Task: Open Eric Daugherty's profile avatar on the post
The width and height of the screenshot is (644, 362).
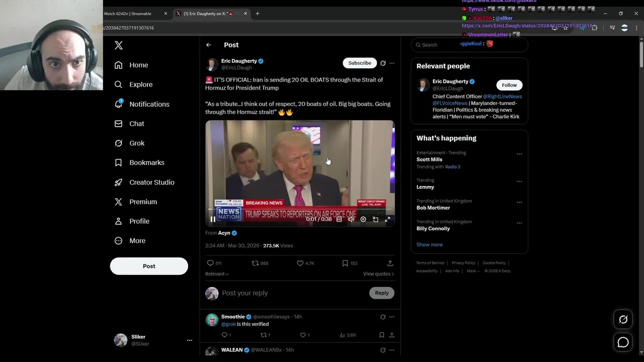Action: tap(212, 64)
